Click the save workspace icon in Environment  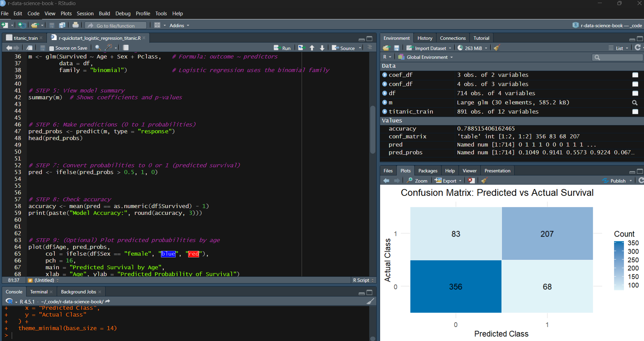tap(396, 48)
